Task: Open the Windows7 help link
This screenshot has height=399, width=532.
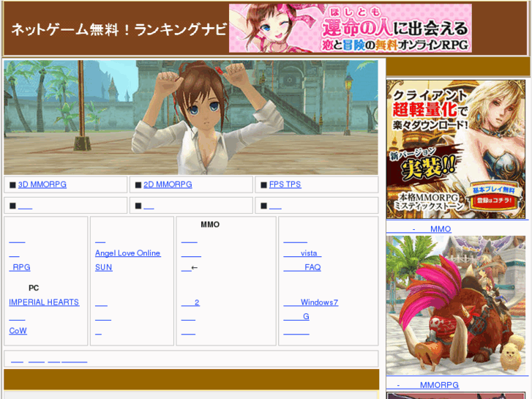Action: click(x=311, y=302)
